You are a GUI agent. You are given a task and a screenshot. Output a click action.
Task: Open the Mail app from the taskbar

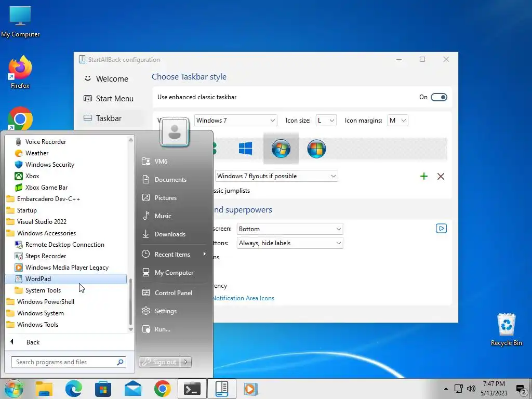[133, 389]
